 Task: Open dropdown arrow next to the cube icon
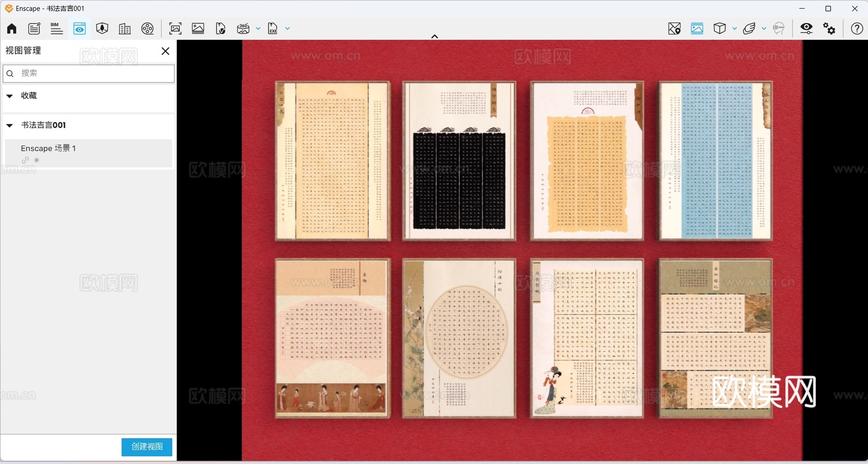click(734, 28)
